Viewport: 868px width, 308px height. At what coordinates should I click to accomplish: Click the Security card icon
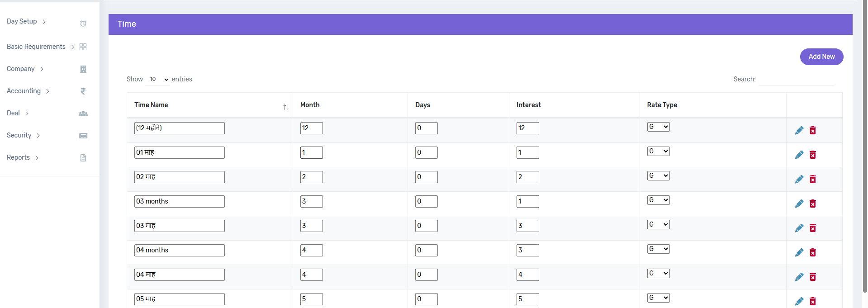[83, 136]
